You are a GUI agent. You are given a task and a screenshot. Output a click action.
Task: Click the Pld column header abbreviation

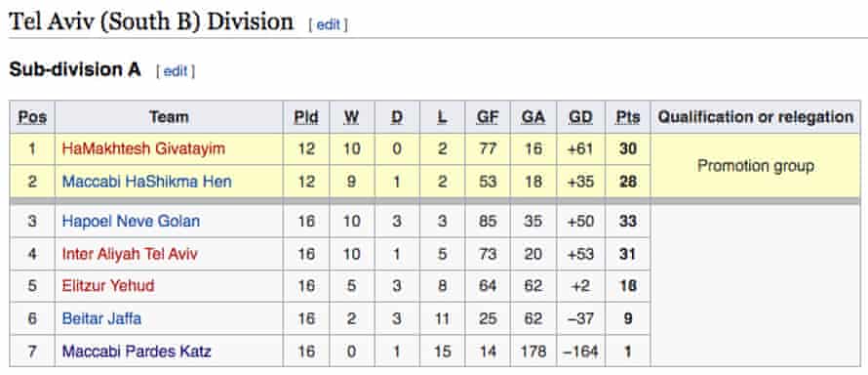pos(306,117)
